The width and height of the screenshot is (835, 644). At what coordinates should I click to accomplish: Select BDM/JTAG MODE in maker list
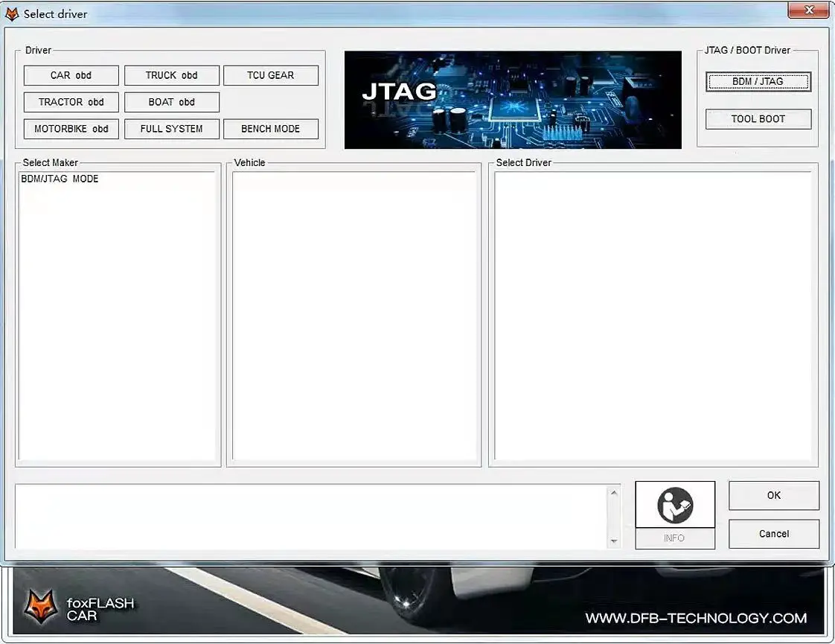point(60,179)
